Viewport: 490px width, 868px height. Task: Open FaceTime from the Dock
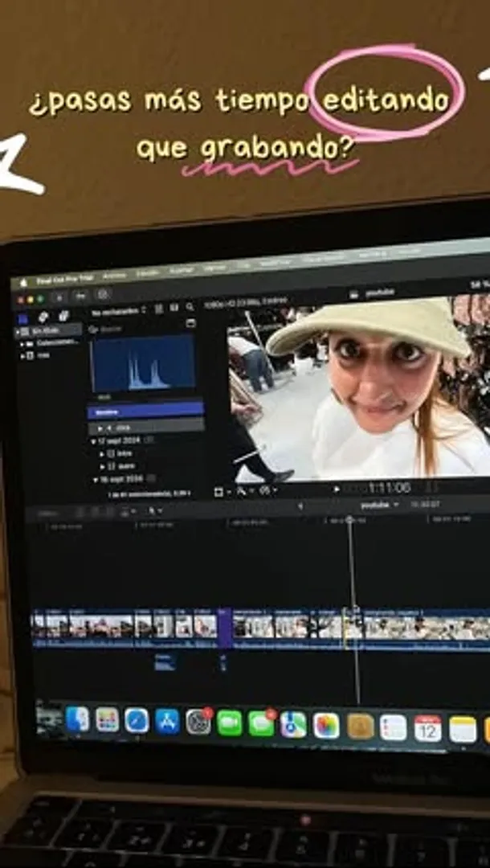click(x=230, y=723)
